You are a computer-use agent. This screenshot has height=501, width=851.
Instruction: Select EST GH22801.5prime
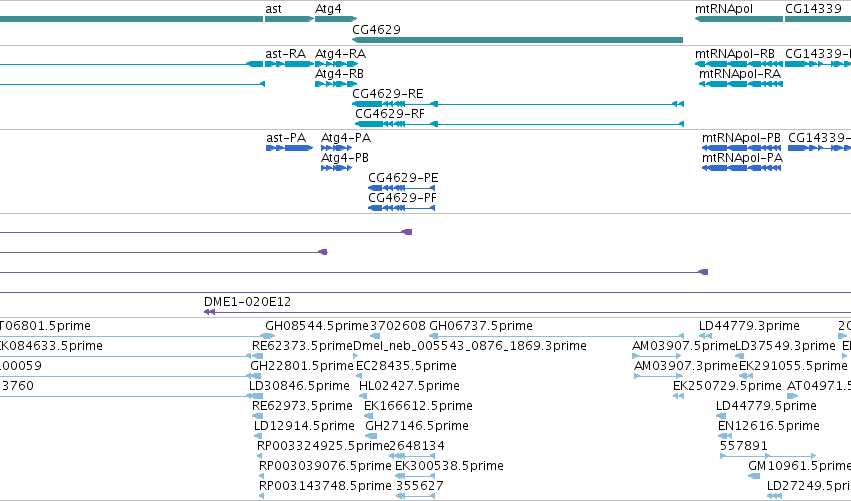coord(302,366)
